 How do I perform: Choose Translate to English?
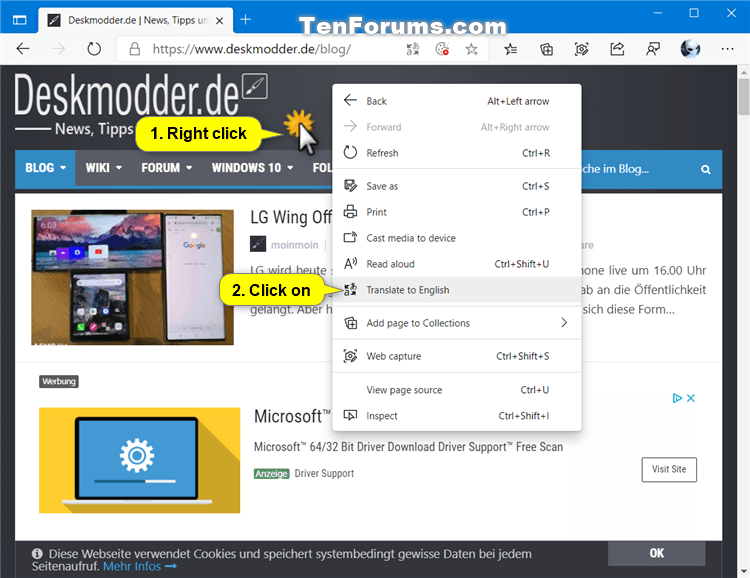457,290
